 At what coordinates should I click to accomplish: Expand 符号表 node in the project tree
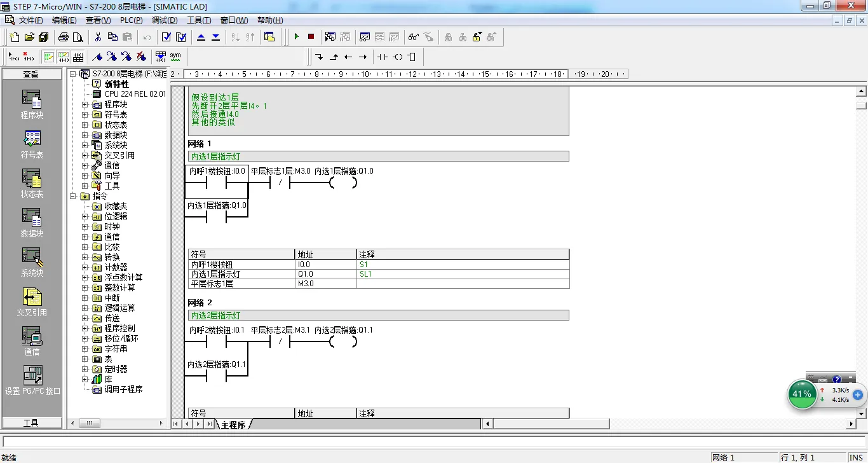pos(85,114)
